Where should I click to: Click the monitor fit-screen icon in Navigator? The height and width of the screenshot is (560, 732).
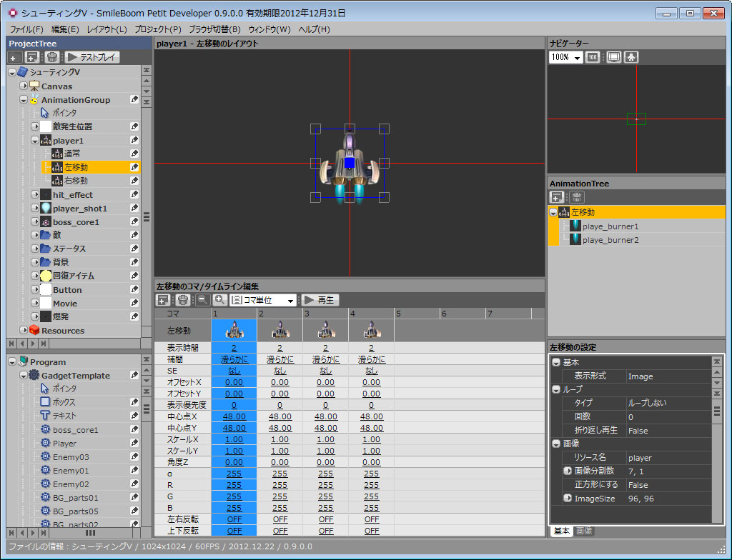(x=613, y=57)
